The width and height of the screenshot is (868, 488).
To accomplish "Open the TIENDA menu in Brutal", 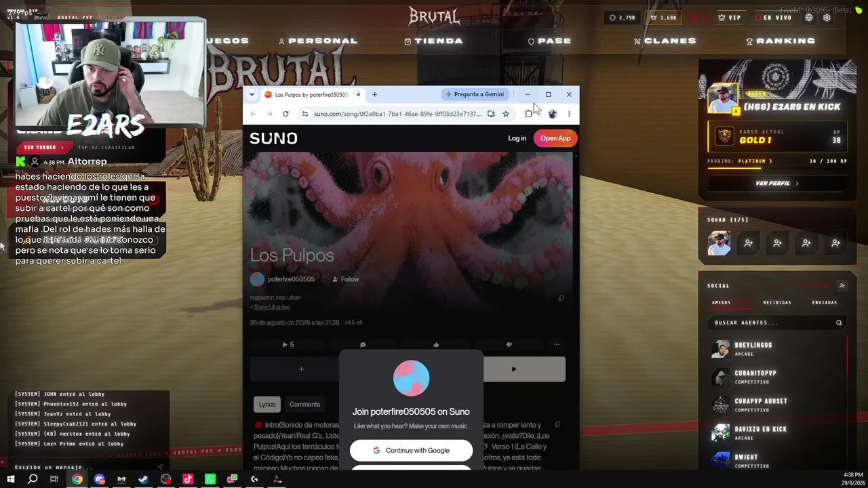I will [x=433, y=41].
